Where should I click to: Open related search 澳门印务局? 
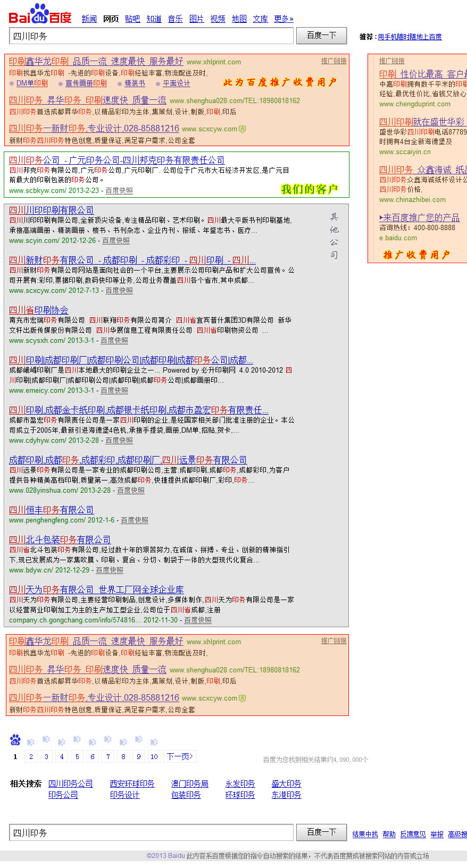click(x=190, y=783)
